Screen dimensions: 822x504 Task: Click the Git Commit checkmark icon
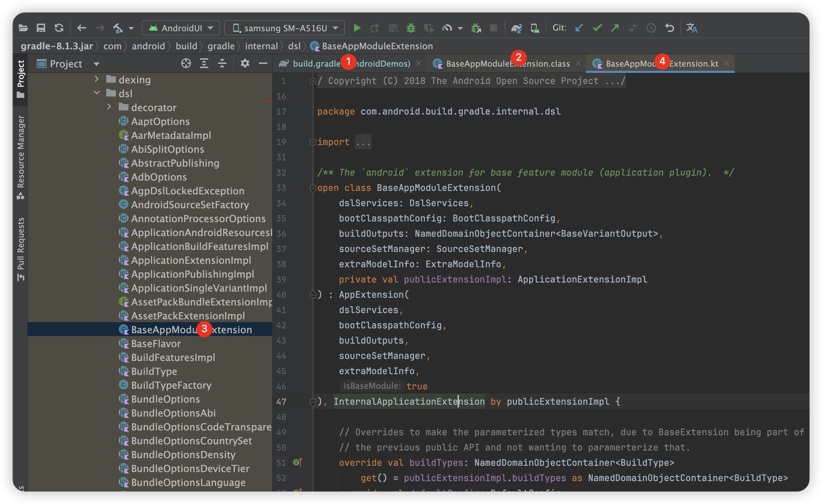pos(597,28)
